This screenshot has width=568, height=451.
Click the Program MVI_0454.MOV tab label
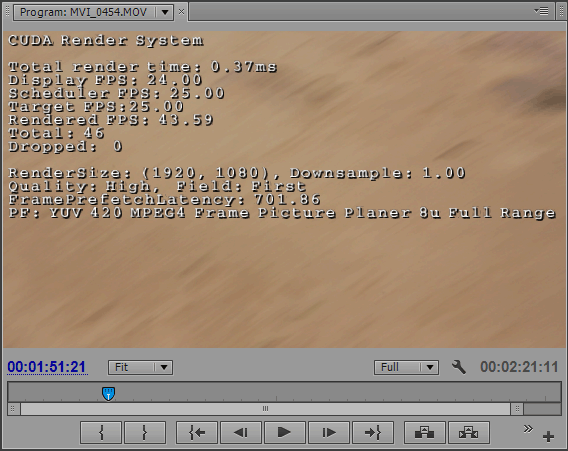pos(83,12)
